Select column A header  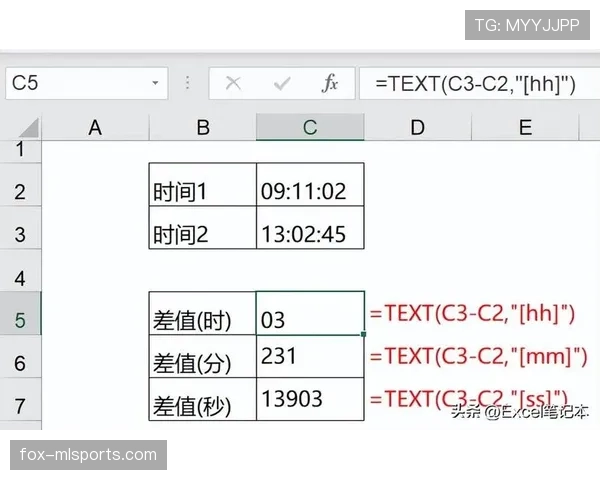95,127
